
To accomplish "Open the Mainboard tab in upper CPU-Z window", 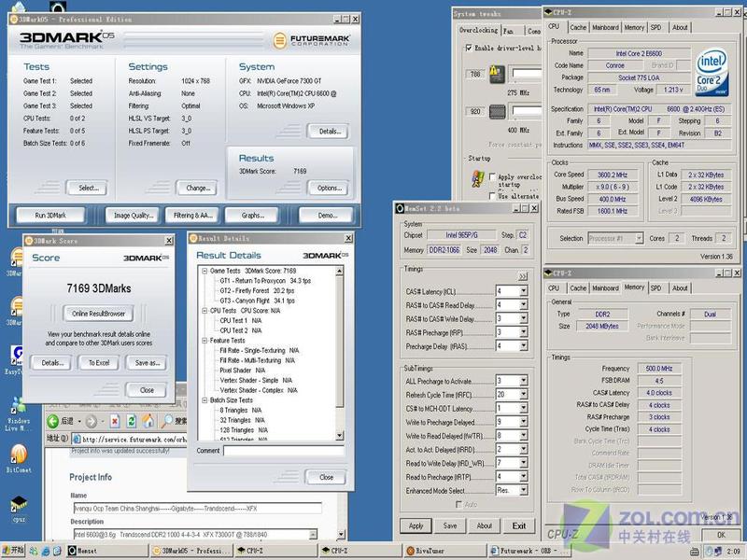I will click(605, 28).
